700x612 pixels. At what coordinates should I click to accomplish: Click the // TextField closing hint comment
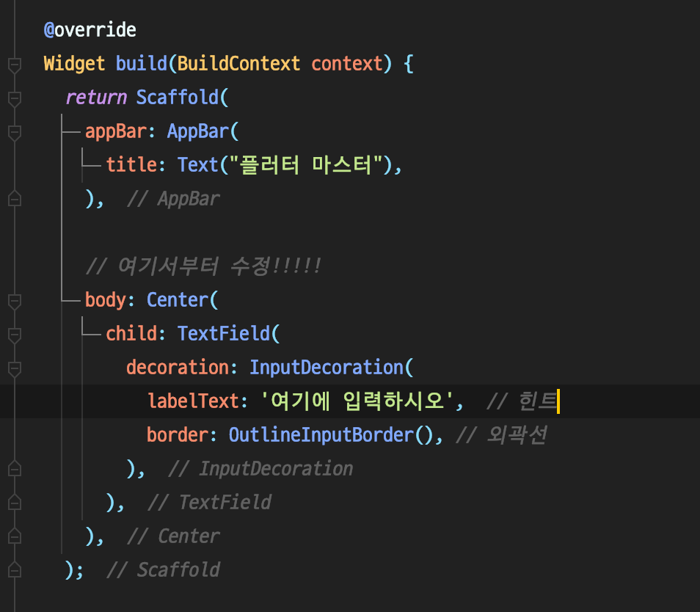click(x=209, y=502)
